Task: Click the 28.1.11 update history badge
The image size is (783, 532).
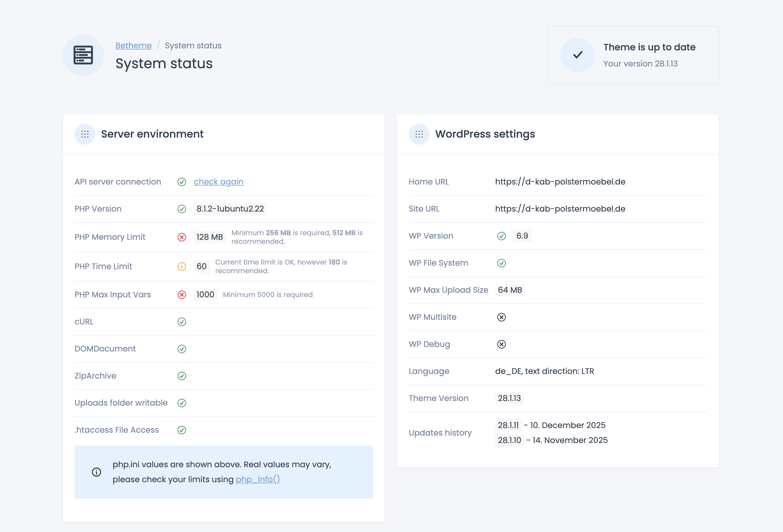Action: click(508, 425)
